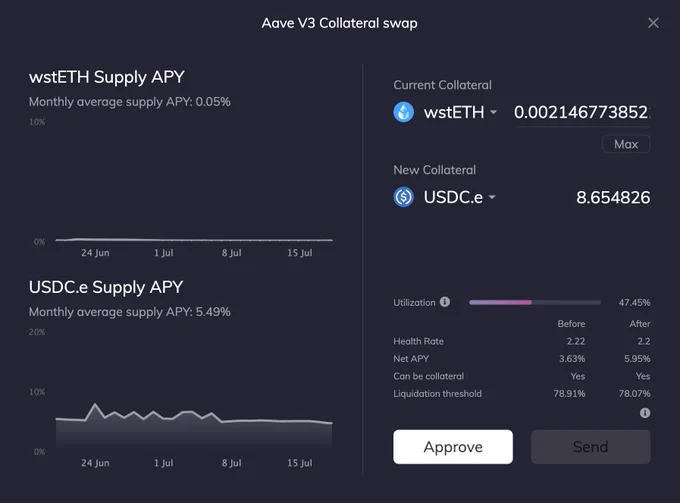The height and width of the screenshot is (503, 680).
Task: Click the 'New Collateral' label
Action: tap(435, 170)
